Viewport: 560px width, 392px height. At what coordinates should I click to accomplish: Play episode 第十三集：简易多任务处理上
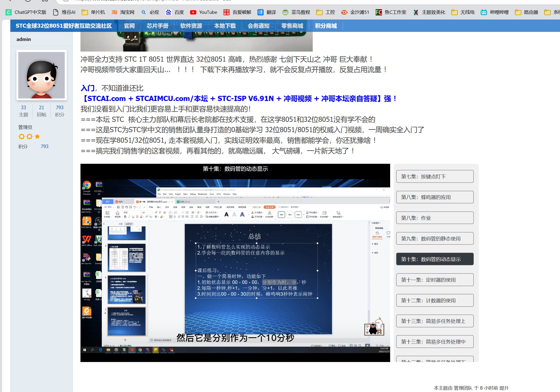pos(435,321)
